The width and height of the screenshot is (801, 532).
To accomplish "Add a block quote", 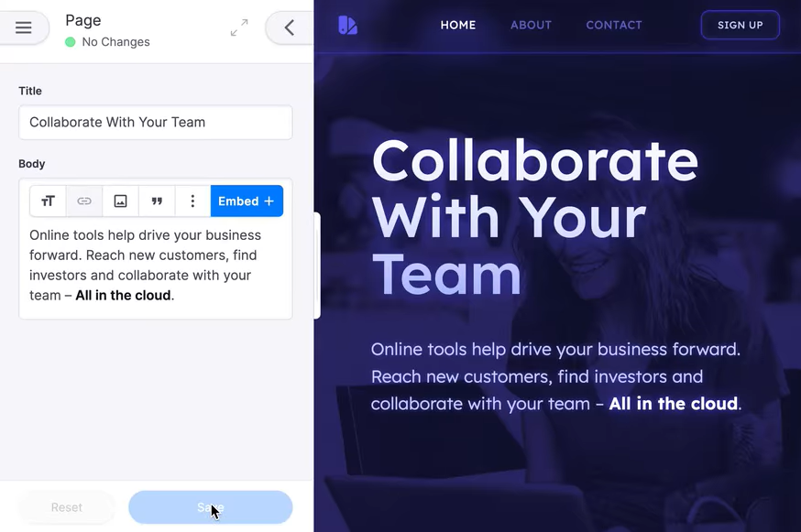I will coord(157,201).
